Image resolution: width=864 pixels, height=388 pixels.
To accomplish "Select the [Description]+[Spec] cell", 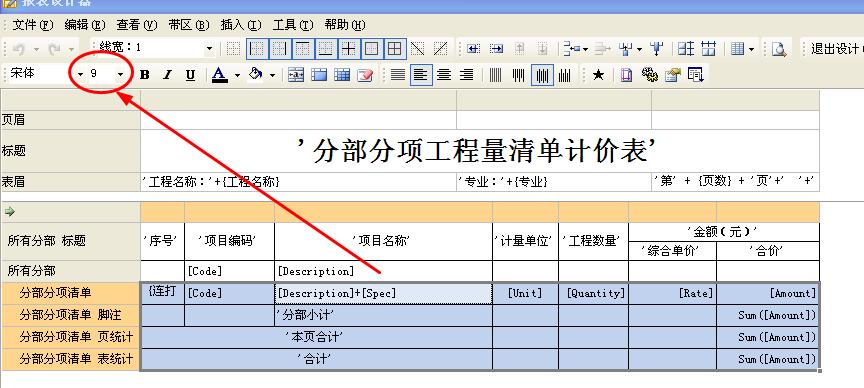I will 383,293.
